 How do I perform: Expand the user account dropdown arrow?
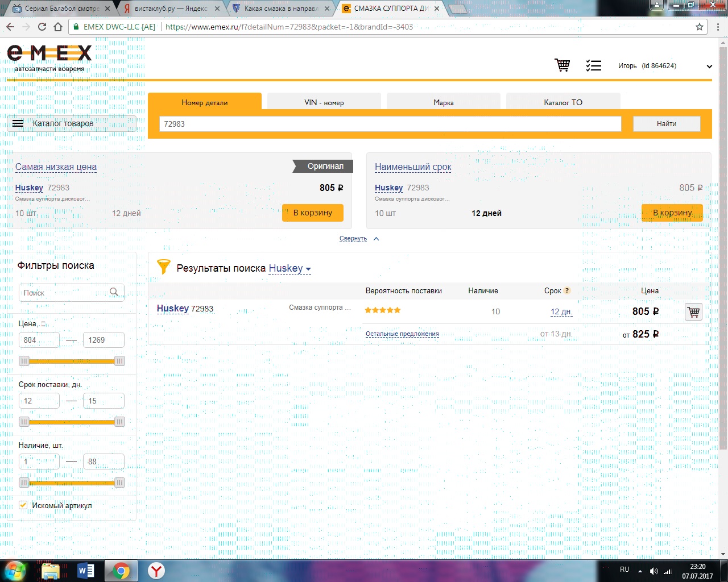click(709, 66)
